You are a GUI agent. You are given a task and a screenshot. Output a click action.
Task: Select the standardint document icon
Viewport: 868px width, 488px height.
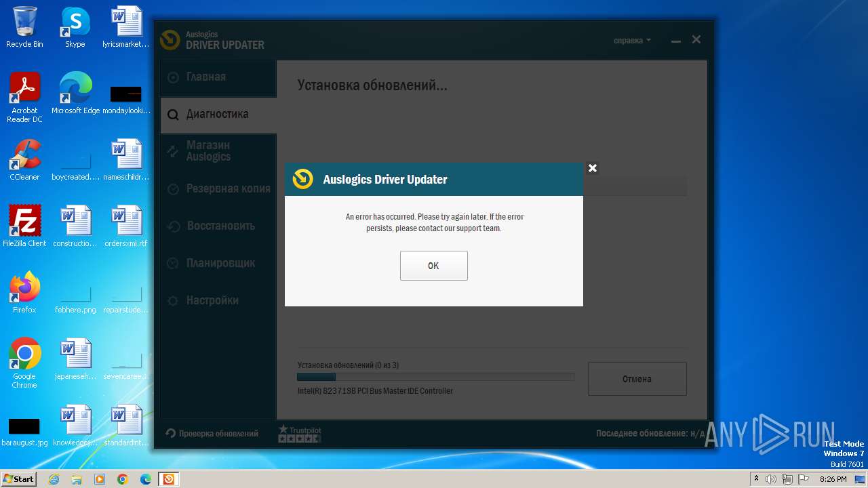(126, 426)
